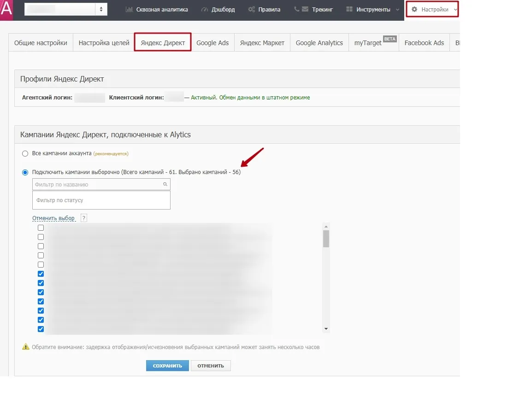This screenshot has height=420, width=531.
Task: Go to the Google Ads tab
Action: [x=212, y=43]
